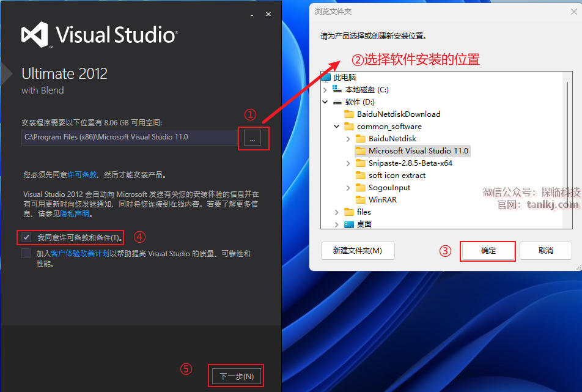
Task: Click the files folder icon
Action: point(349,212)
